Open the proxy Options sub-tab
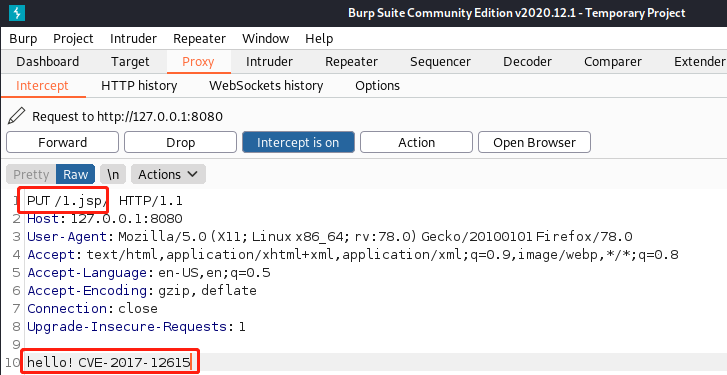727x375 pixels. point(377,86)
